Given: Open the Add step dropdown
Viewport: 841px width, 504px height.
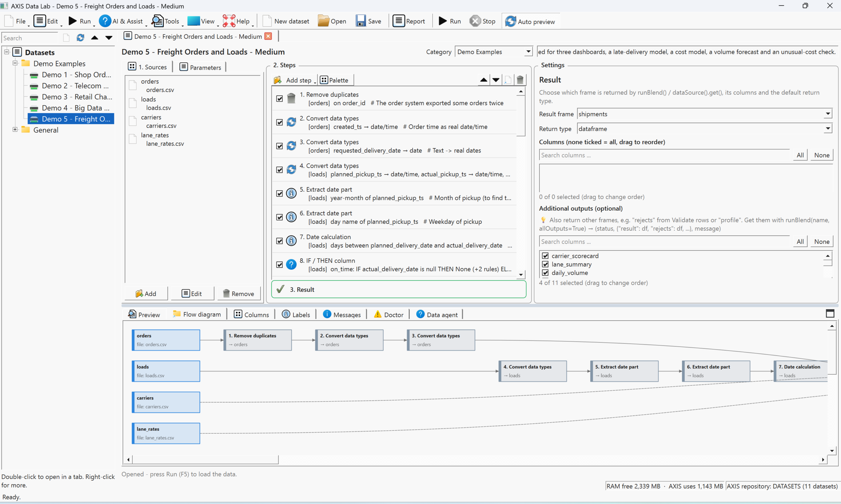Looking at the screenshot, I should 295,80.
